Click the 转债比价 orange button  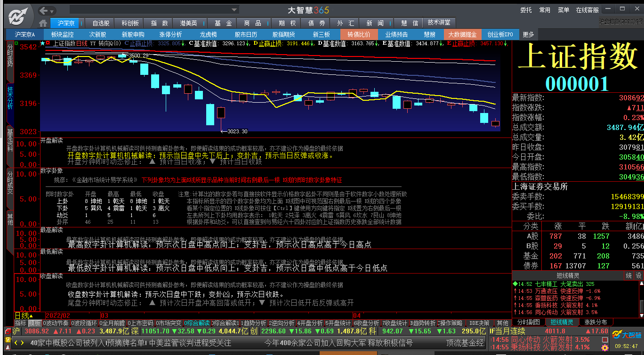coord(359,34)
